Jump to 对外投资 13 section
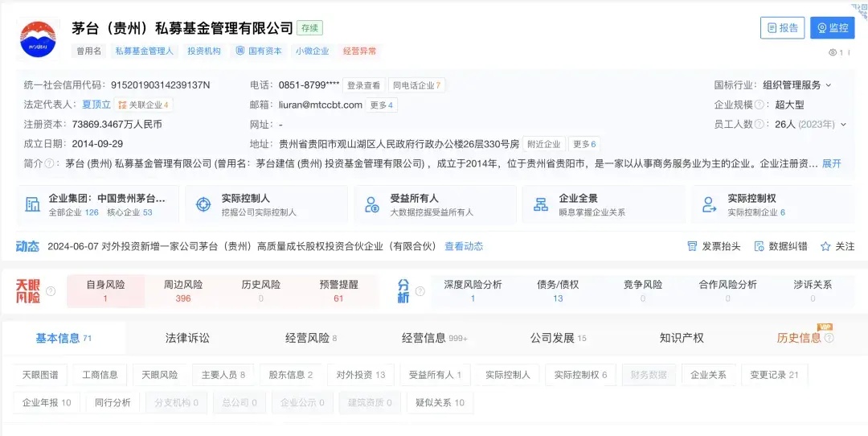 tap(360, 375)
